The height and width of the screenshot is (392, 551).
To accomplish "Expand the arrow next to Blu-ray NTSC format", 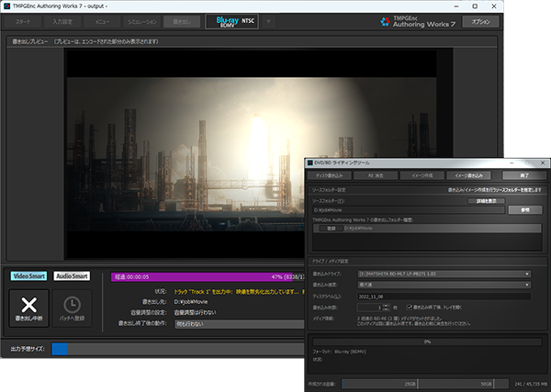I will coord(268,22).
